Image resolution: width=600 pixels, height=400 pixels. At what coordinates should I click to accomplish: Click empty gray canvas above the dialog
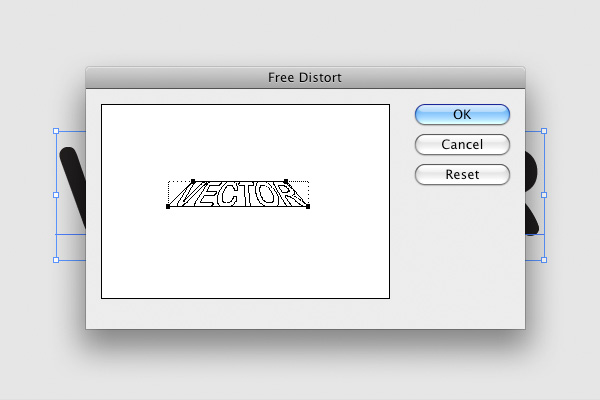300,30
